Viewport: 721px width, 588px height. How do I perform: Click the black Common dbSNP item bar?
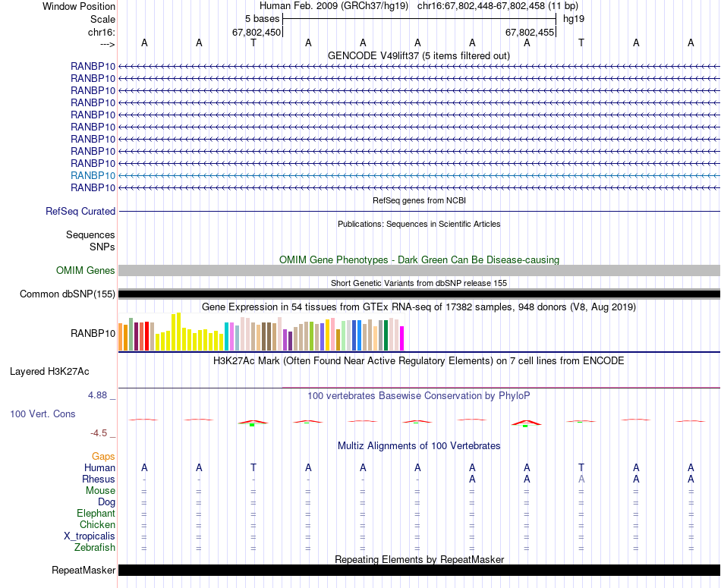coord(419,294)
